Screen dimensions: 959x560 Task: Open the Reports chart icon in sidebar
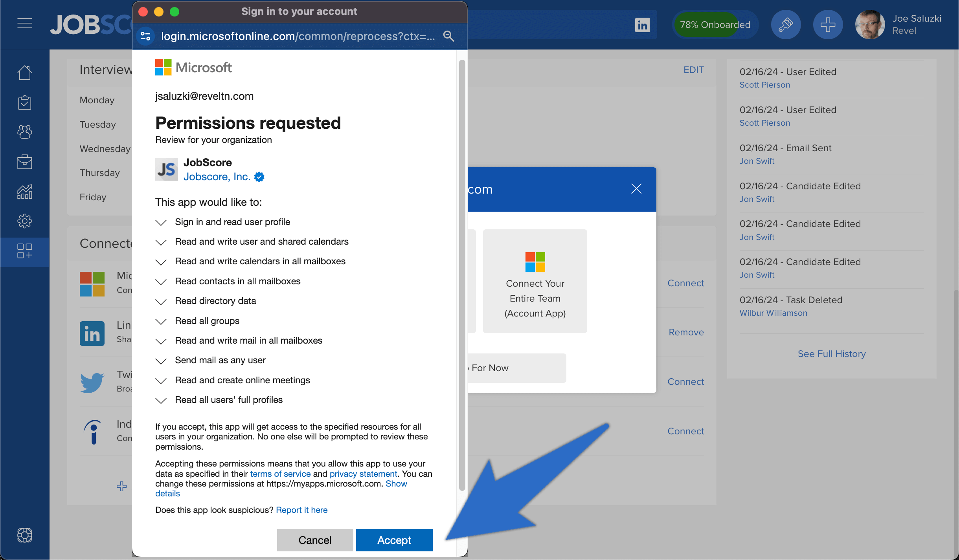pyautogui.click(x=24, y=191)
